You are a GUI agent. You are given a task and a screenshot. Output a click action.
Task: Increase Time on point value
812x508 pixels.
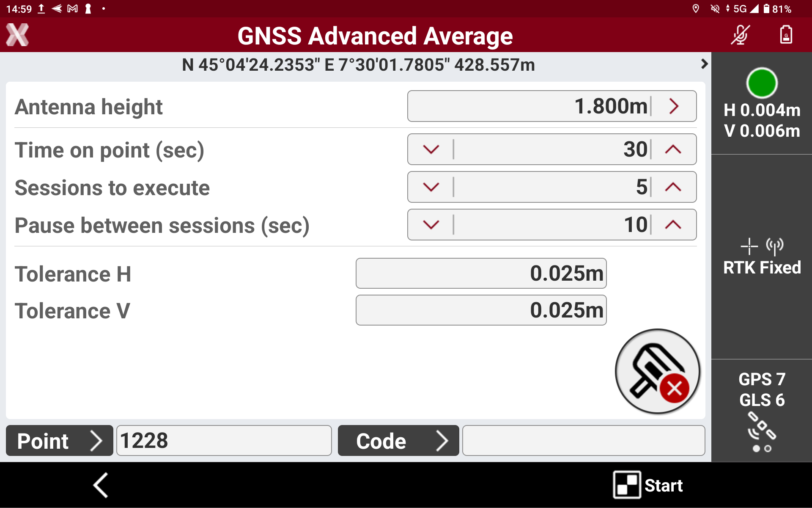673,149
